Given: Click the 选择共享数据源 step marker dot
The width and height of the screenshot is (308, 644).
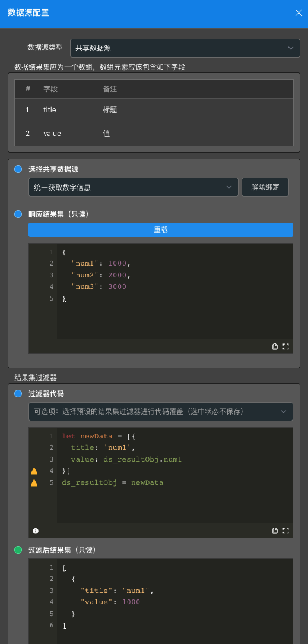Looking at the screenshot, I should coord(18,169).
